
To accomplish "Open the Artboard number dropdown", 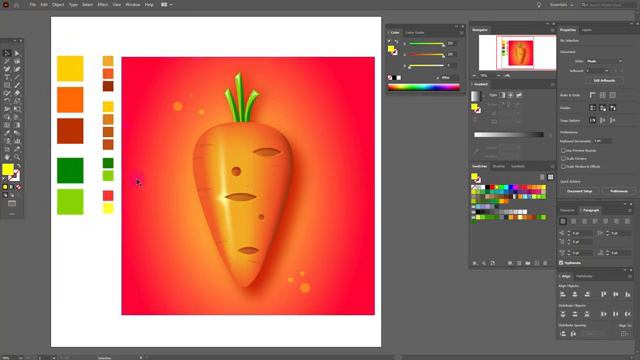I will coord(598,71).
